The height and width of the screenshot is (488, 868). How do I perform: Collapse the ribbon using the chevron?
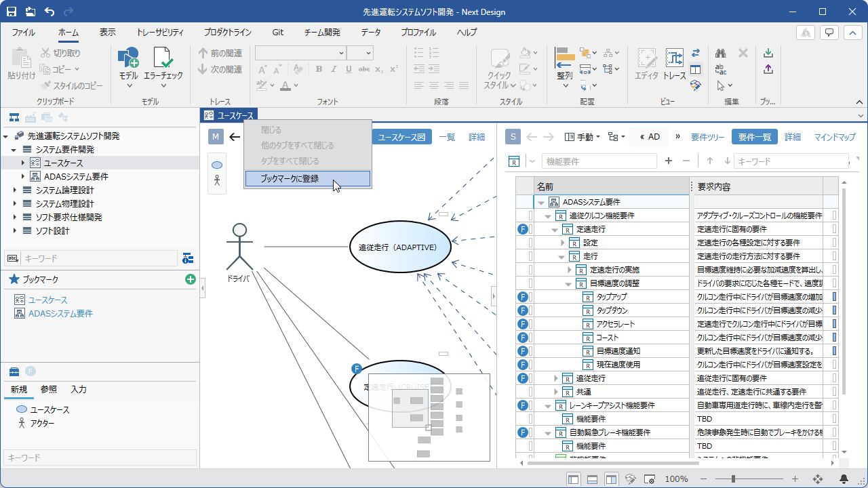coord(859,102)
